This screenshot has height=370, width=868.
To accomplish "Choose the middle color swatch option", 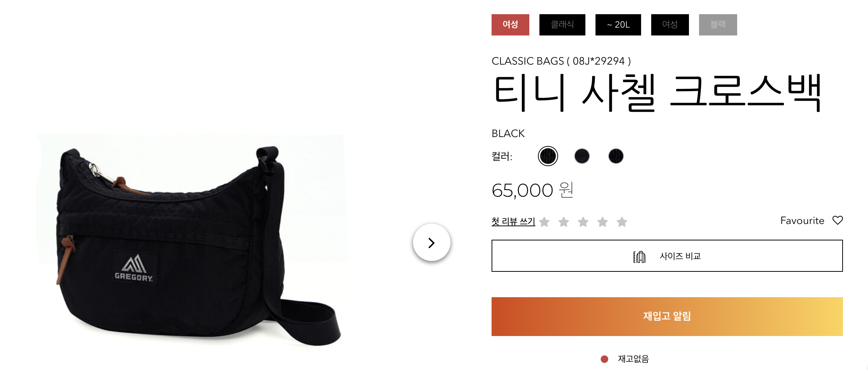I will [x=582, y=156].
